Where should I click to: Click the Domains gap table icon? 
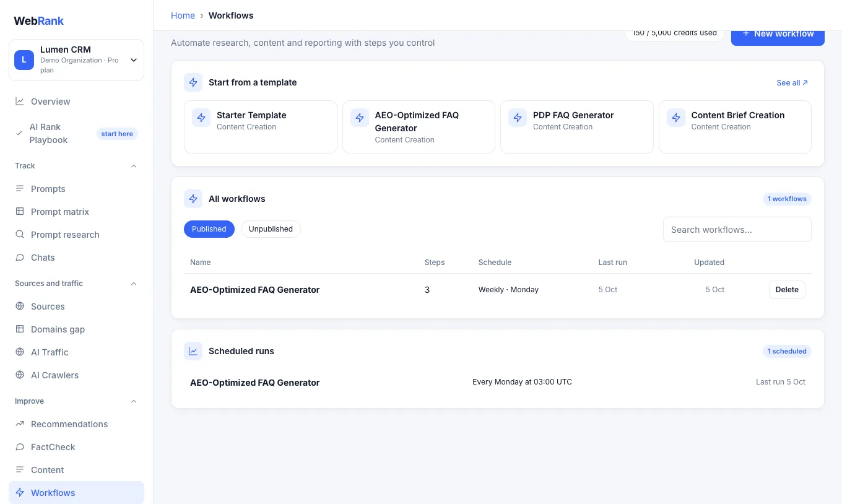(x=20, y=329)
